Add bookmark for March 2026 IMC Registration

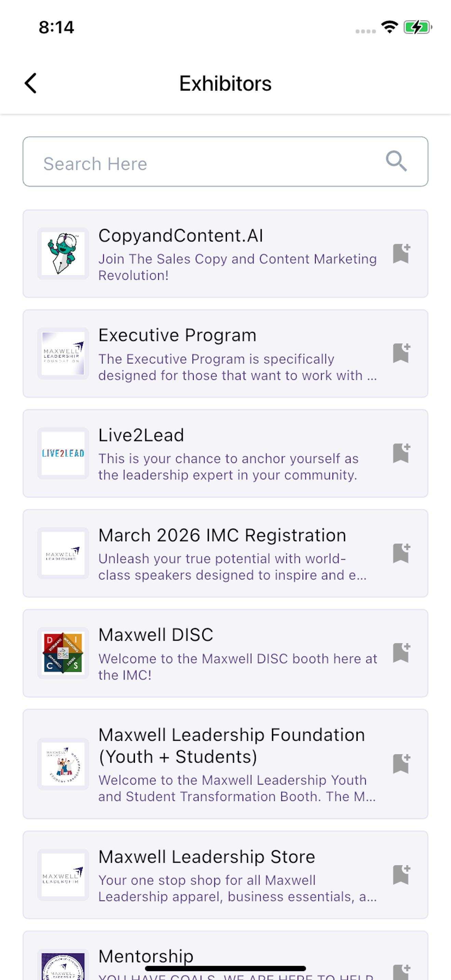(401, 553)
